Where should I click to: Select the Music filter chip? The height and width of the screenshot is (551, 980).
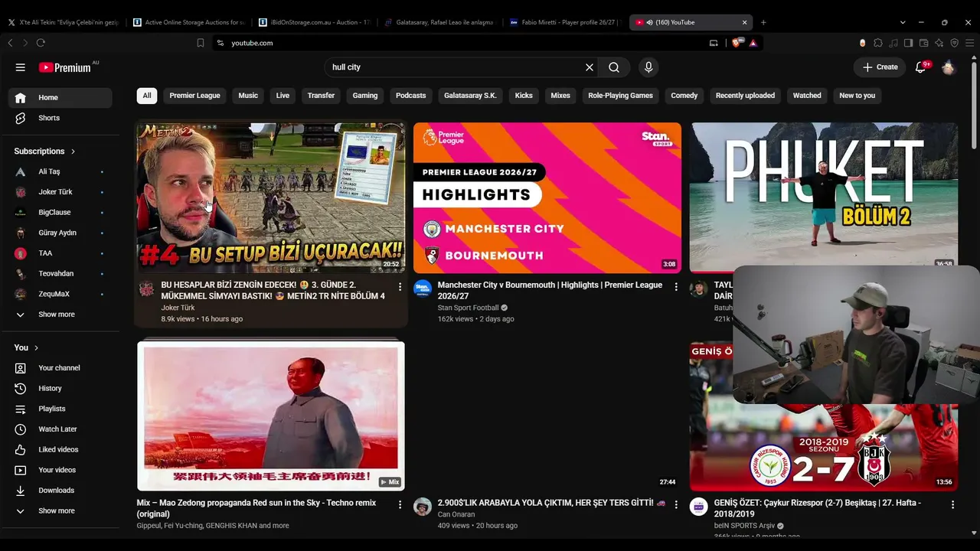(248, 96)
